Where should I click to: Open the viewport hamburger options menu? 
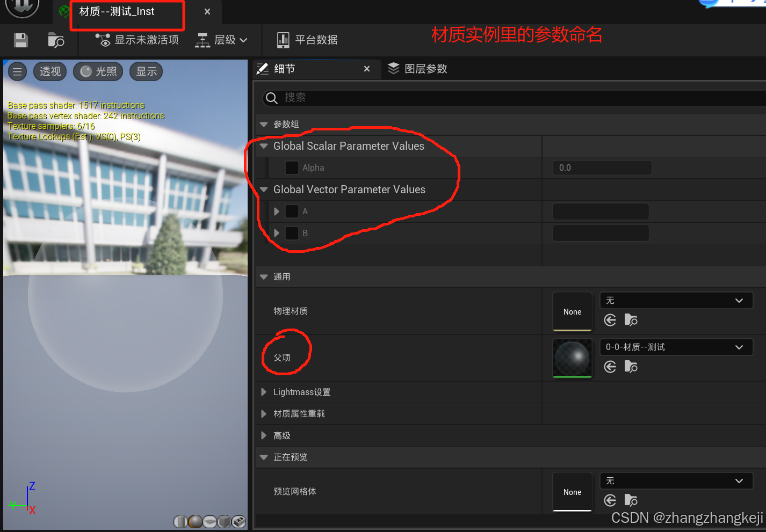click(x=17, y=71)
